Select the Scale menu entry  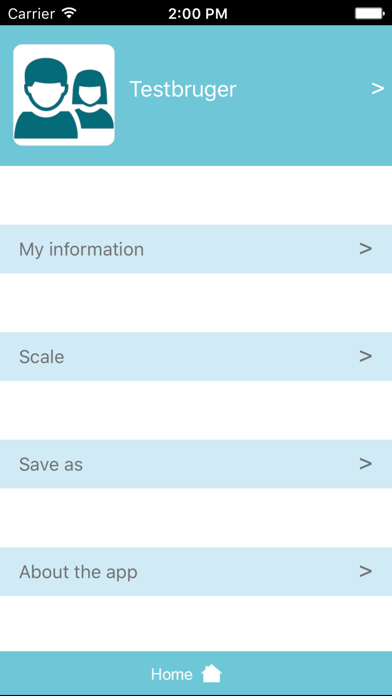pyautogui.click(x=196, y=356)
